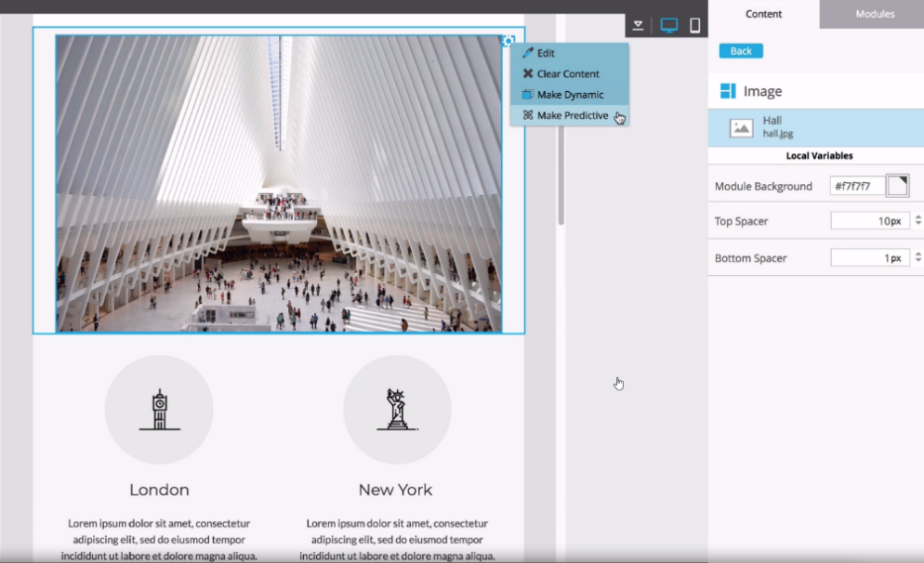This screenshot has height=563, width=924.
Task: Switch to the Modules tab
Action: [x=874, y=14]
